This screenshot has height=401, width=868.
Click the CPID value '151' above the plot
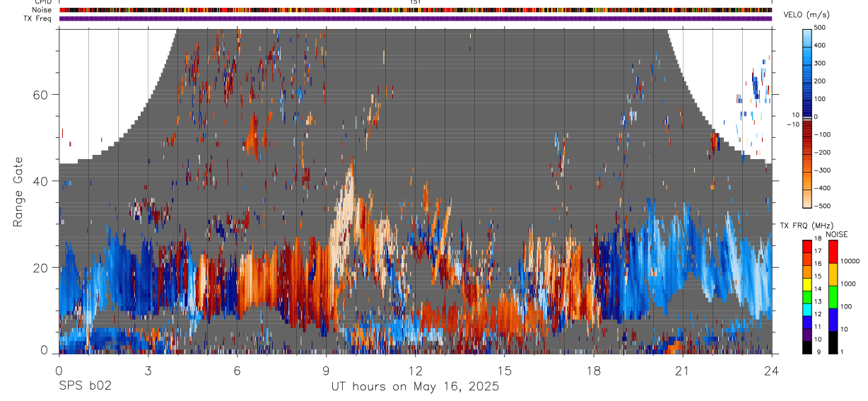point(416,3)
